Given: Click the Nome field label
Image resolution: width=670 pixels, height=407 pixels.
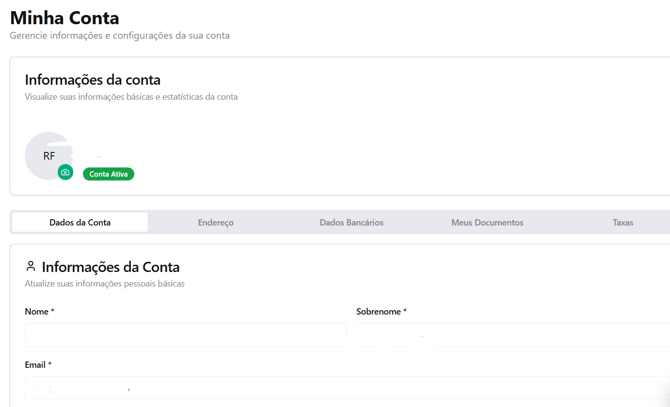Looking at the screenshot, I should pos(39,312).
